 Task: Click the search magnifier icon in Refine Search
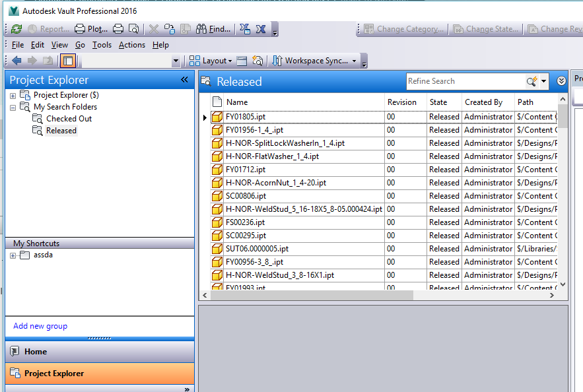click(x=532, y=81)
